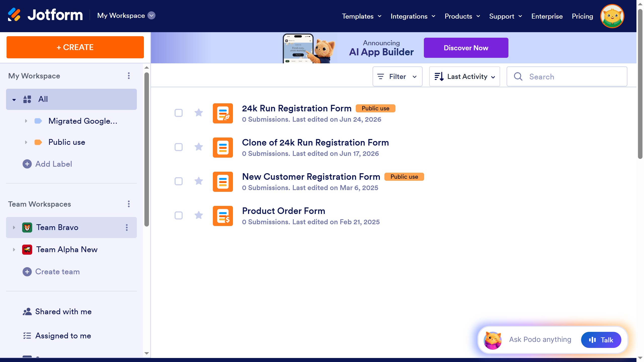Click the Product Order Form payment icon
Image resolution: width=644 pixels, height=362 pixels.
tap(223, 216)
